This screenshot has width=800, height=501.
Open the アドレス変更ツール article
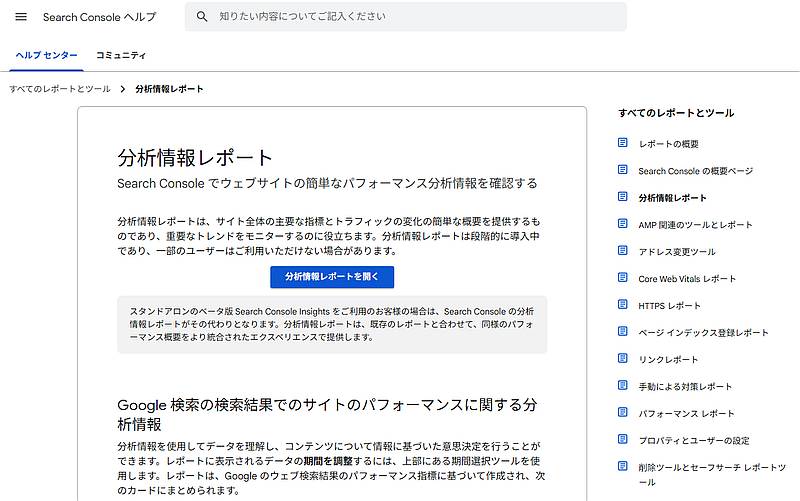point(677,252)
